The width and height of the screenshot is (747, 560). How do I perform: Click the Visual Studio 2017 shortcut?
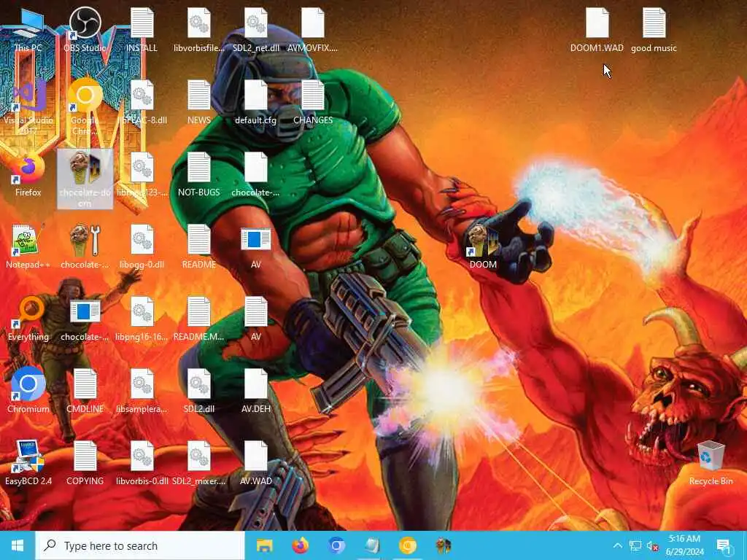coord(28,107)
